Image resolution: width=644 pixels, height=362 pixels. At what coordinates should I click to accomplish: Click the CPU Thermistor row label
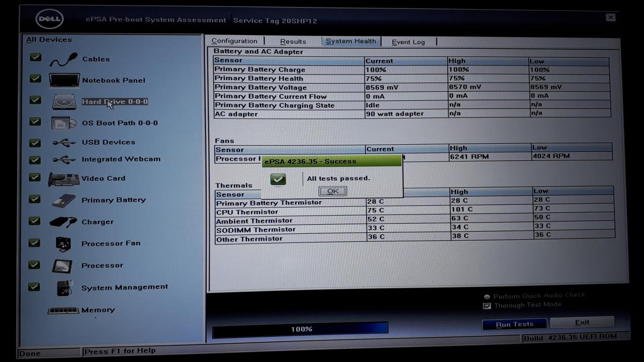click(x=247, y=212)
